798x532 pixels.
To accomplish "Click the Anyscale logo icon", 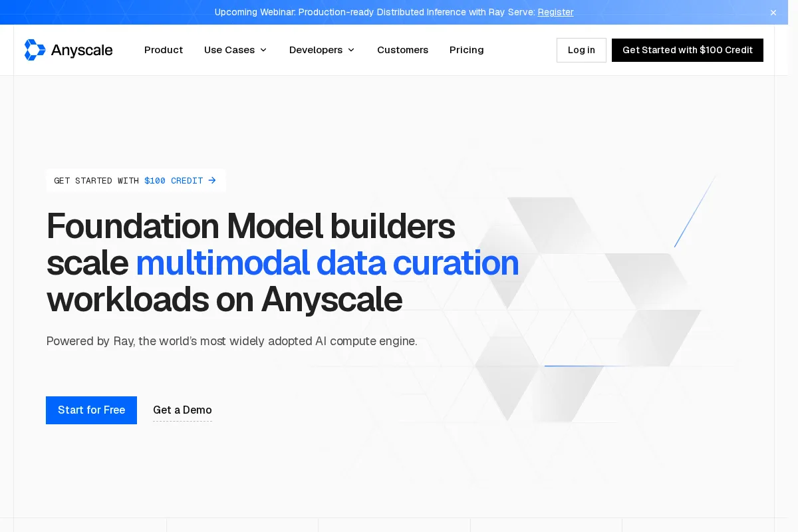I will pos(35,50).
